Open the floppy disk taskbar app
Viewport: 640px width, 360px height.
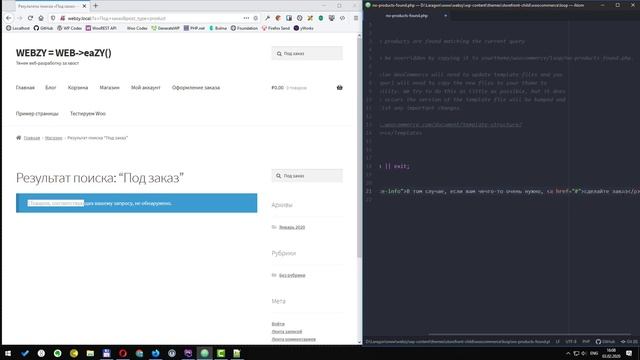pyautogui.click(x=107, y=353)
